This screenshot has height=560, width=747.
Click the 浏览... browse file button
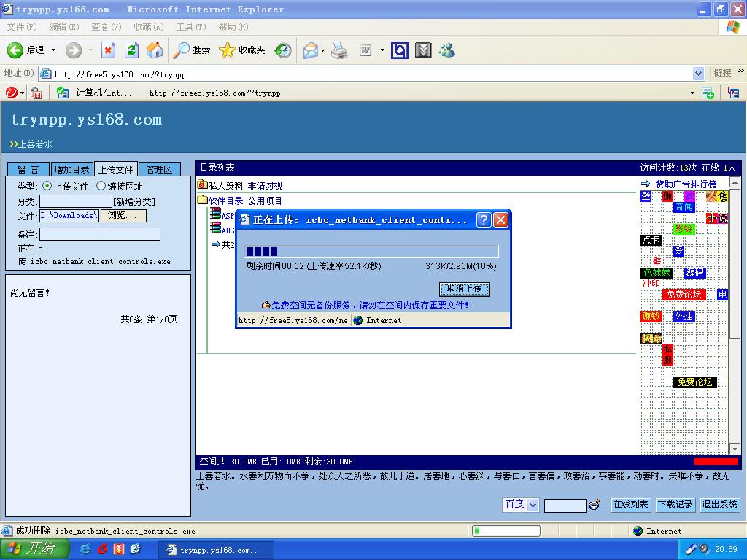(123, 216)
